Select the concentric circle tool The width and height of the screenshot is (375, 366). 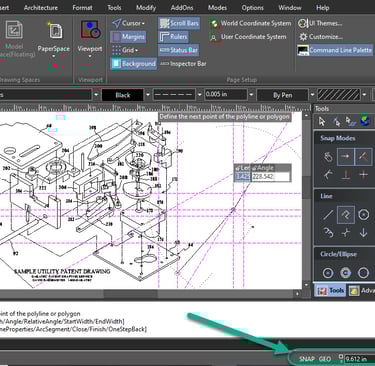[x=345, y=273]
